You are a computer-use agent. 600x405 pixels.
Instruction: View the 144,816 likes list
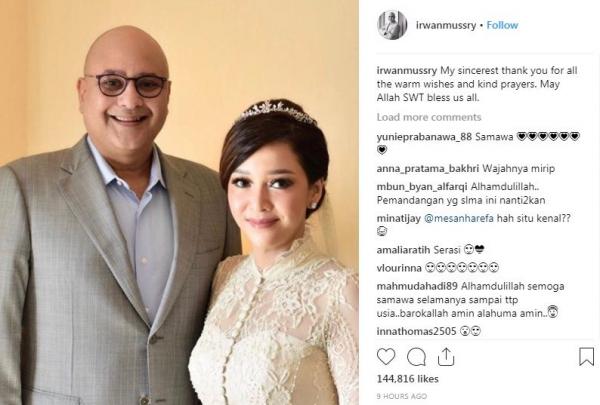(x=408, y=379)
